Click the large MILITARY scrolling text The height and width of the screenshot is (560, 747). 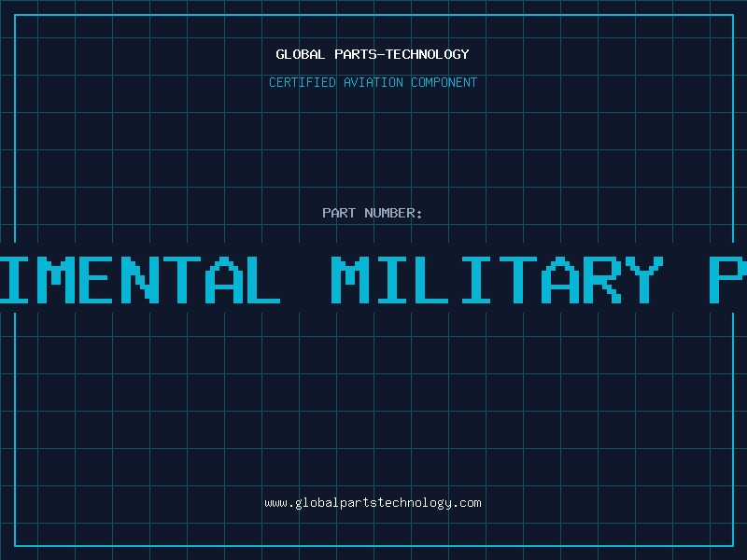tap(498, 280)
